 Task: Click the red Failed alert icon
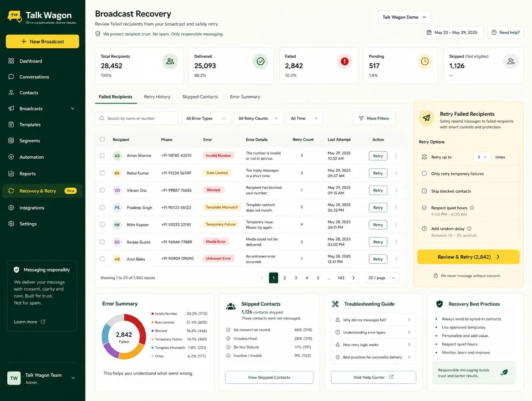[344, 62]
